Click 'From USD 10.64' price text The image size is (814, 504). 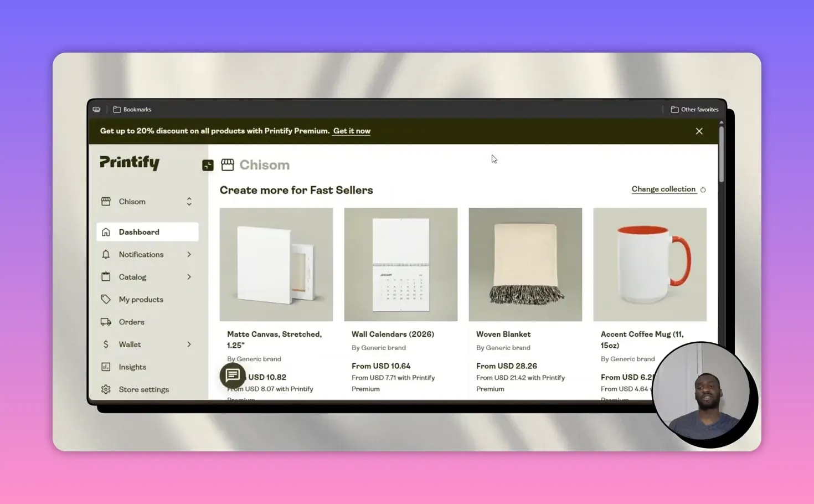[381, 366]
